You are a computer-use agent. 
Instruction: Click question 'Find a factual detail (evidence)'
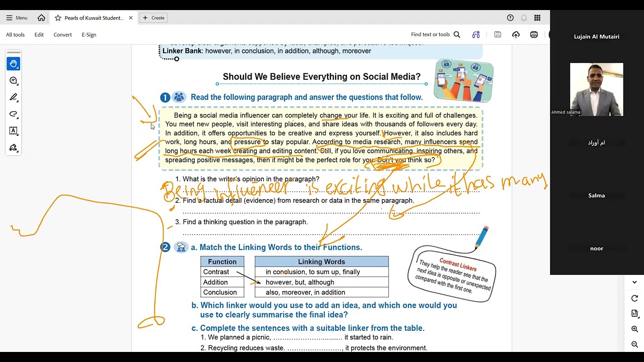click(x=295, y=201)
